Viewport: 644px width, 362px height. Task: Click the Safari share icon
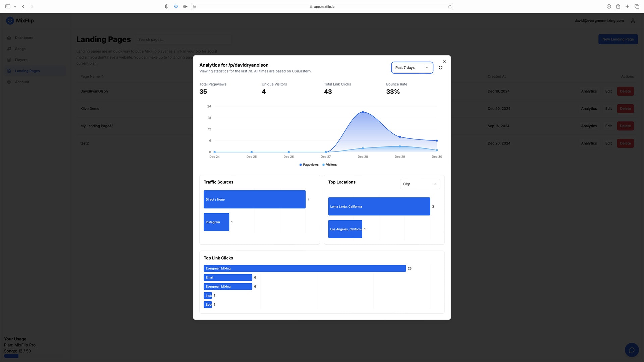618,6
